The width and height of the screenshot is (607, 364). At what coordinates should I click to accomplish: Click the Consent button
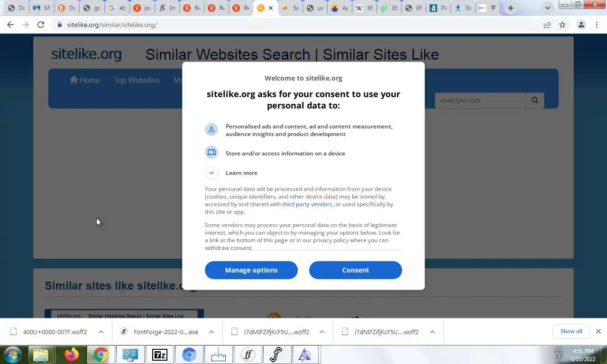tap(356, 270)
